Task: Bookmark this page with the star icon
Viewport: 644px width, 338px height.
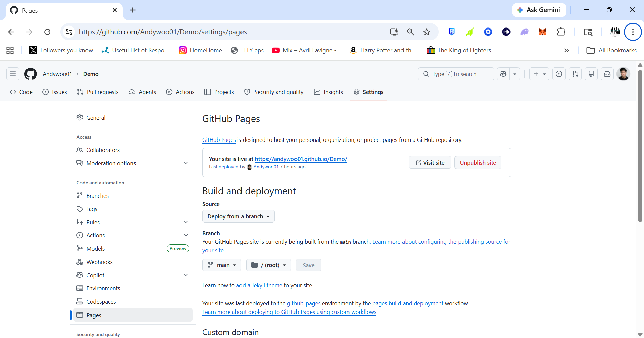Action: (426, 32)
